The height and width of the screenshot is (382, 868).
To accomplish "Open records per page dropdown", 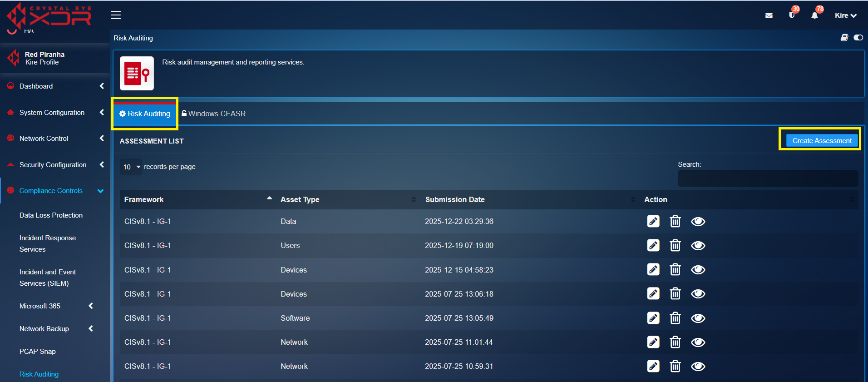I will 131,167.
